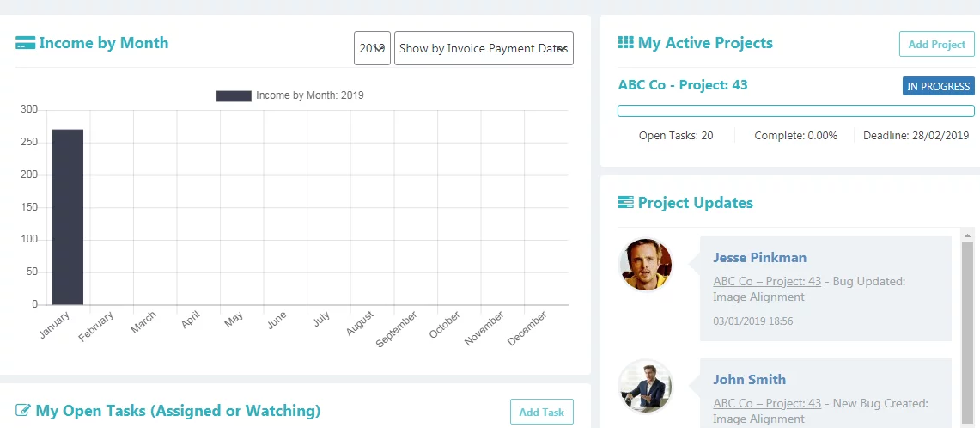
Task: Click the IN PROGRESS status badge
Action: [939, 86]
